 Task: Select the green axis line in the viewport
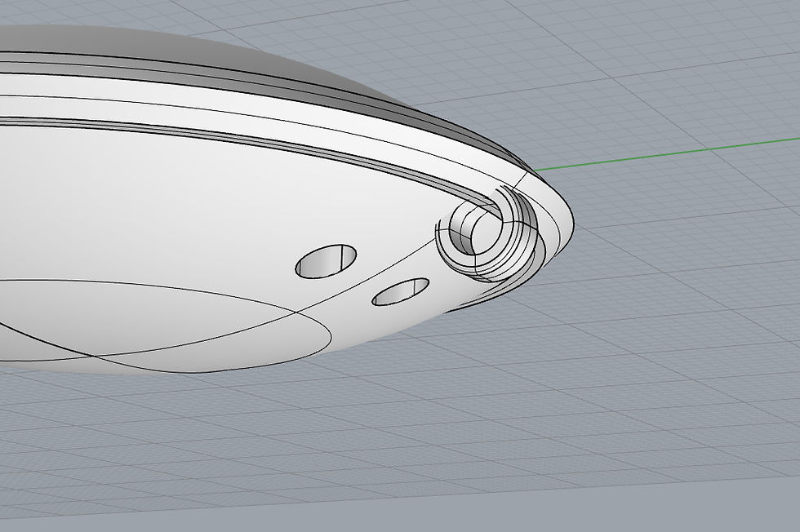(x=666, y=153)
